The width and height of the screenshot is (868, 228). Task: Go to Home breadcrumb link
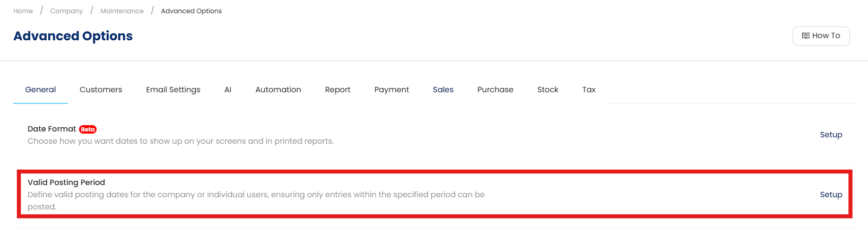pyautogui.click(x=23, y=11)
